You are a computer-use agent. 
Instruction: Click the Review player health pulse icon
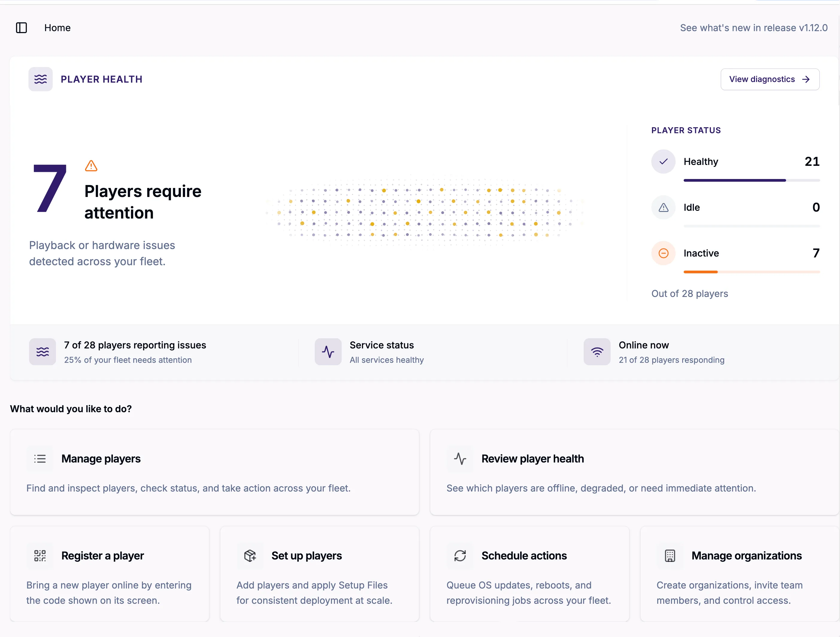coord(460,459)
